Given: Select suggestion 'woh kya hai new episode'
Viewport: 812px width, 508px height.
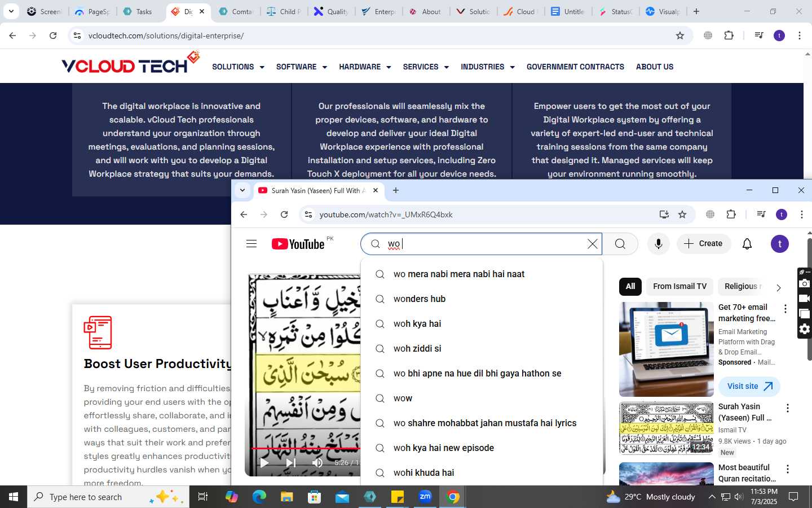Looking at the screenshot, I should (482, 448).
